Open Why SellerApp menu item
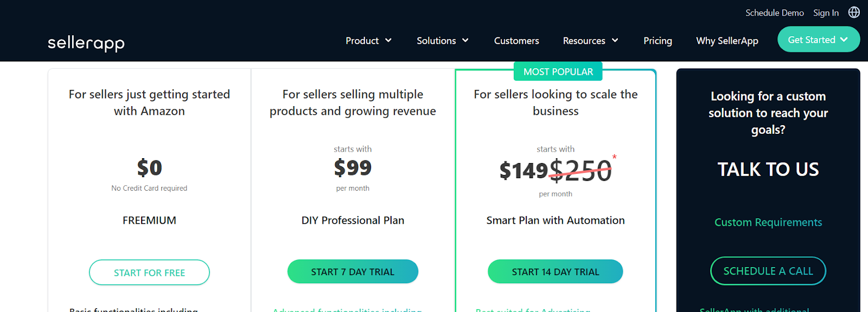The image size is (868, 312). point(727,41)
